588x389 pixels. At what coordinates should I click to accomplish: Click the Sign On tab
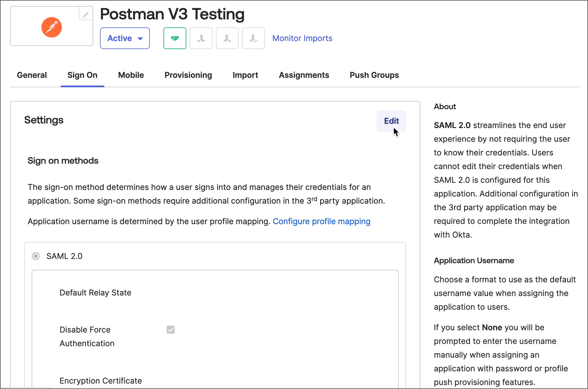pos(82,75)
